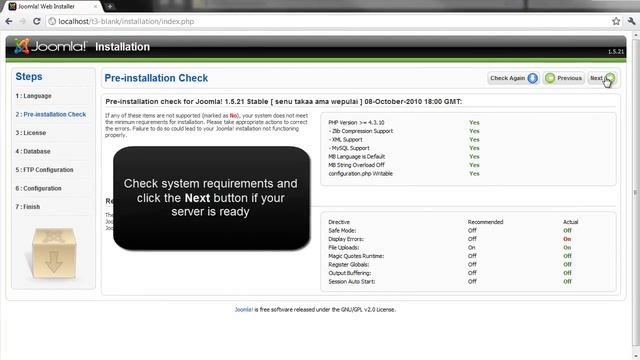Click the Zlib Compression Support label

coord(361,131)
